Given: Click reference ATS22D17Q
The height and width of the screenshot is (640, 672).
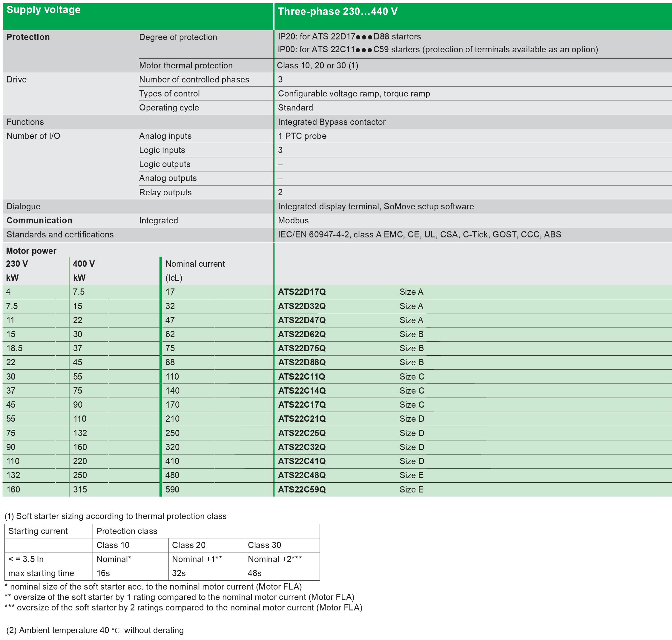Looking at the screenshot, I should (302, 292).
